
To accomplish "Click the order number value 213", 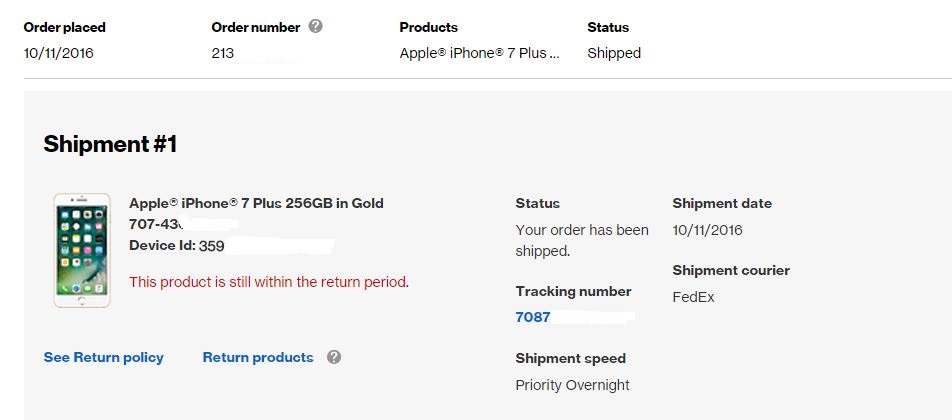I will click(x=223, y=53).
